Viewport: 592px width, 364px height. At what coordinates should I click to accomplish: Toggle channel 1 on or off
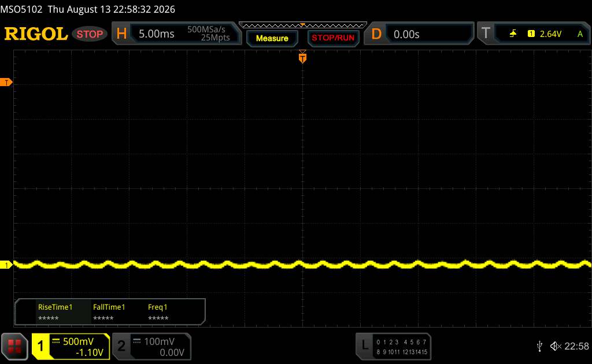[71, 346]
